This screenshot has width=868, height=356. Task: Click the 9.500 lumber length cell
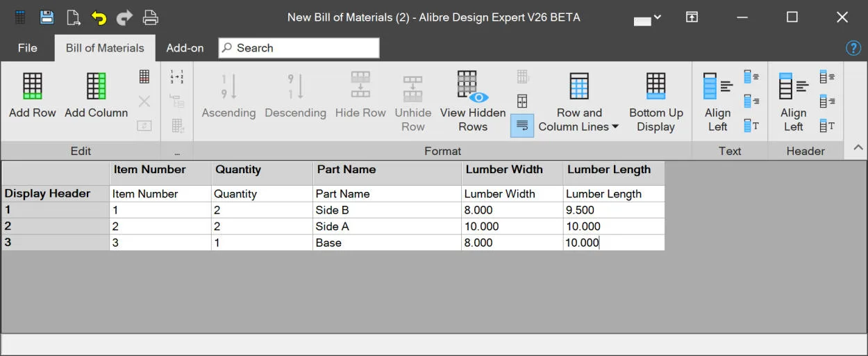pyautogui.click(x=614, y=210)
